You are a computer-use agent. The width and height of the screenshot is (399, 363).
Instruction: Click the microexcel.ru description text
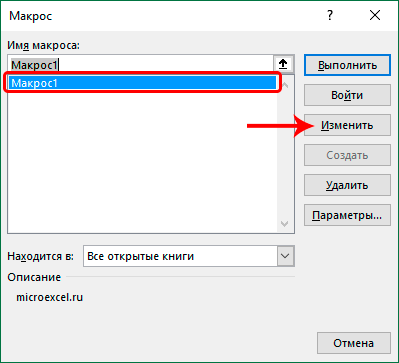click(x=49, y=297)
